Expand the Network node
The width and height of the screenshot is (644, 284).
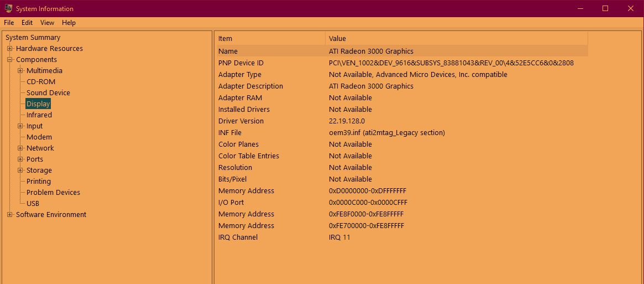coord(20,148)
